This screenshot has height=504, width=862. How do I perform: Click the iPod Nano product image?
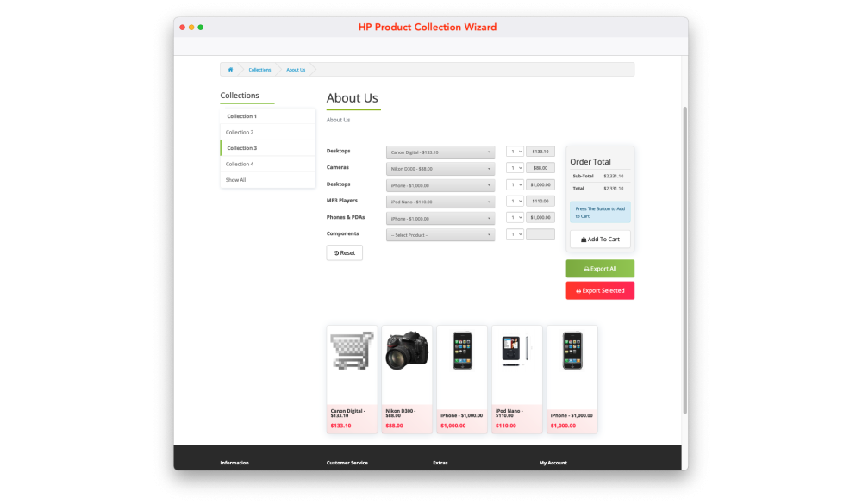coord(516,351)
